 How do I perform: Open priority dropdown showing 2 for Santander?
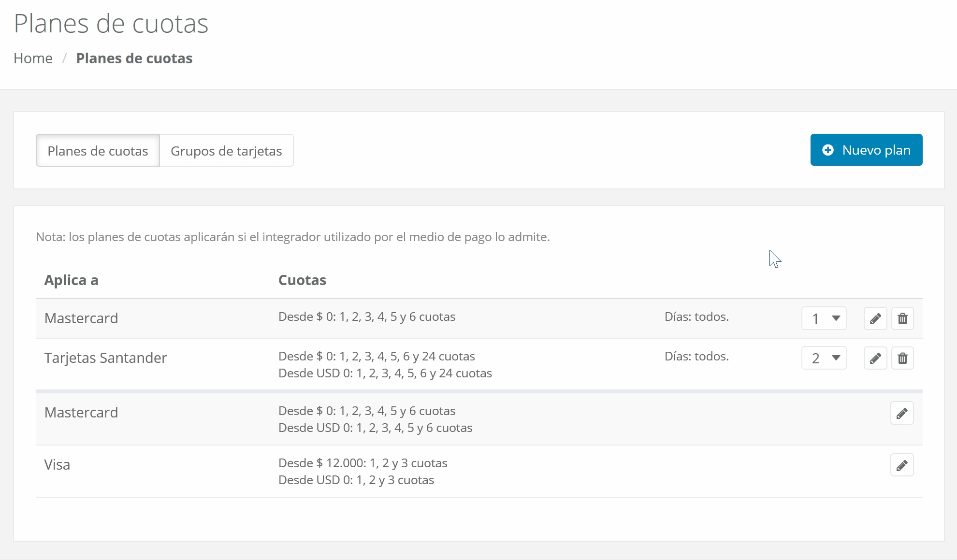[x=824, y=358]
